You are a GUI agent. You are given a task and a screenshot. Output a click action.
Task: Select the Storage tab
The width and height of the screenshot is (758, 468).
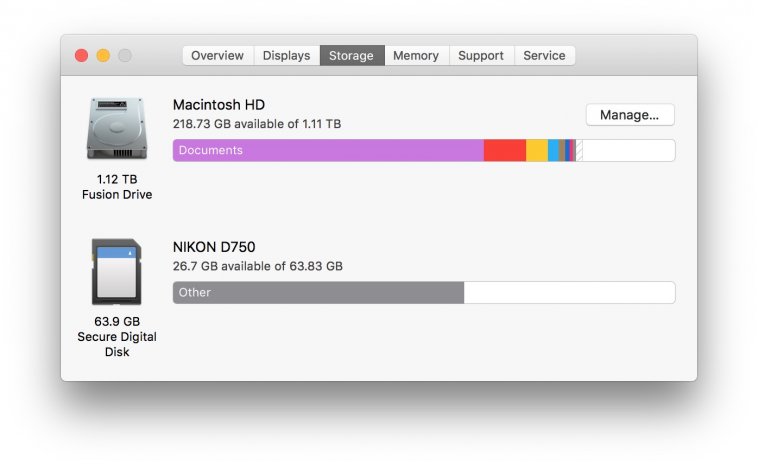pyautogui.click(x=352, y=56)
